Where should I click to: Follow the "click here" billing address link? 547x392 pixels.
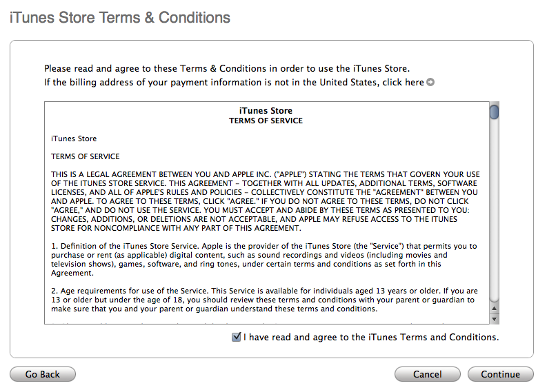[404, 83]
